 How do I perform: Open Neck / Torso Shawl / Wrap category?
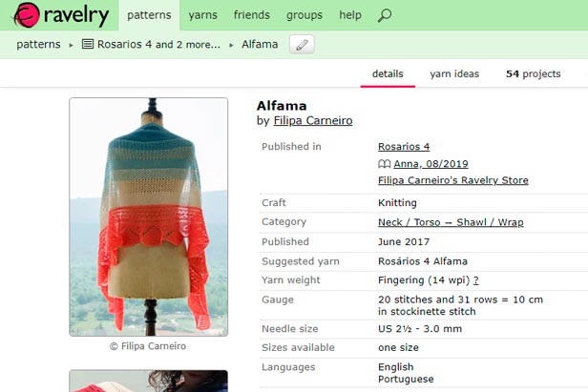coord(451,222)
